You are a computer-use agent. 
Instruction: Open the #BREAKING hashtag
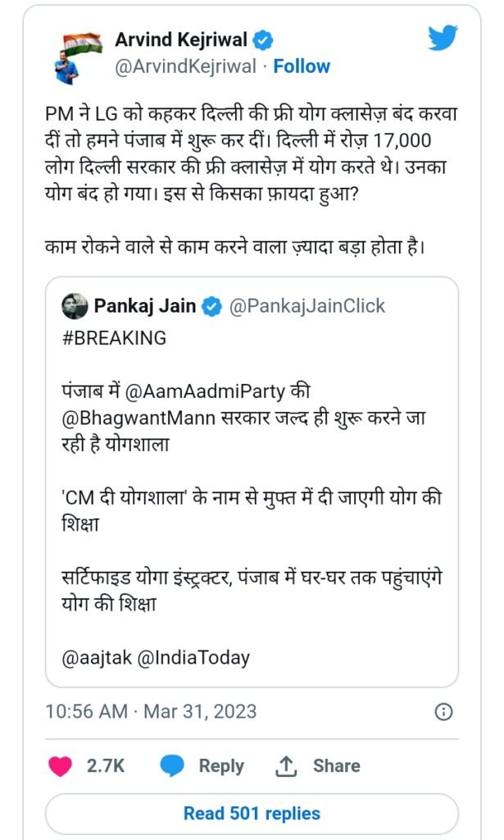pyautogui.click(x=115, y=338)
